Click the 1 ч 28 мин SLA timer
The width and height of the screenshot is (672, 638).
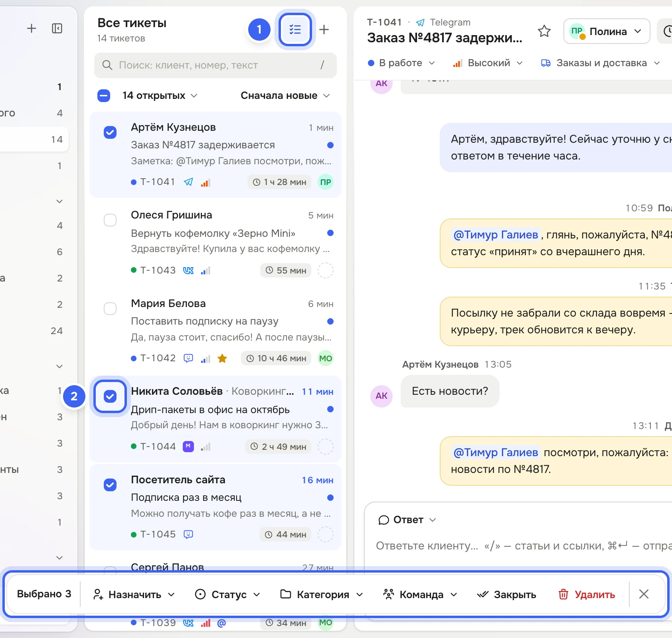tap(279, 182)
